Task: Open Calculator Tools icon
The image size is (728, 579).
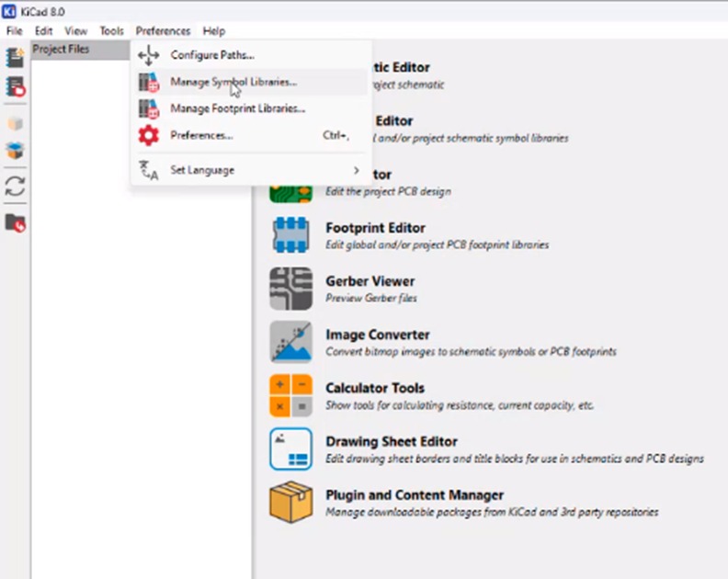Action: pyautogui.click(x=290, y=395)
